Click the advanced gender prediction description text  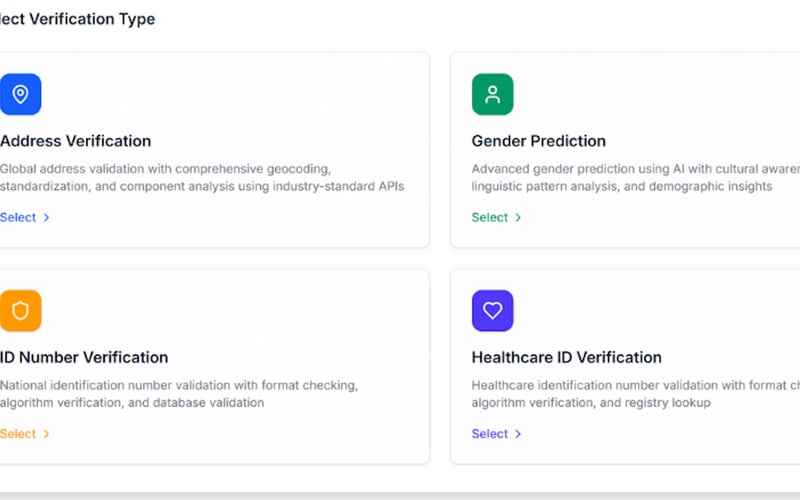[x=630, y=177]
